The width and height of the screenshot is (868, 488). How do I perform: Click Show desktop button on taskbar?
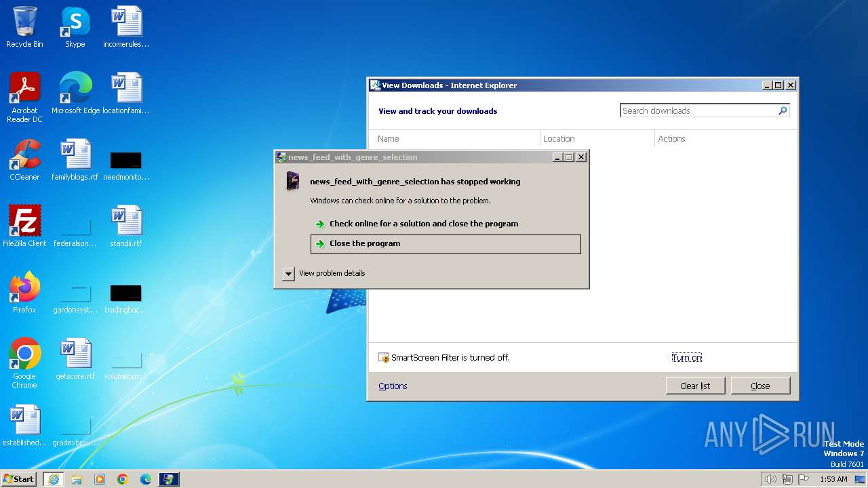pos(861,479)
